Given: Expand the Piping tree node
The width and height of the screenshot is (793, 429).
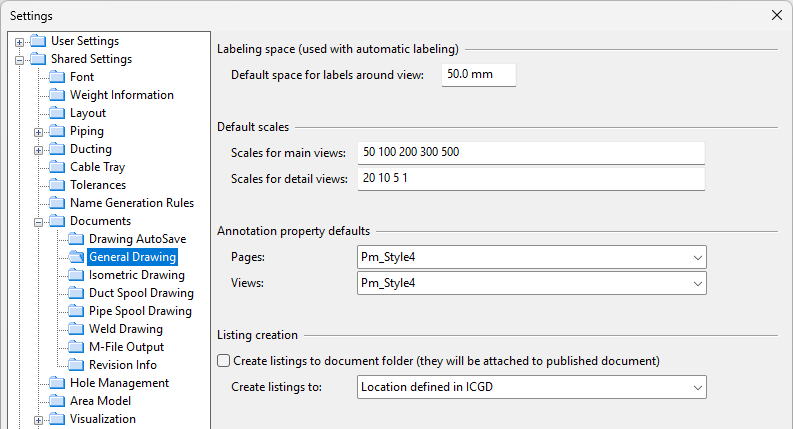Looking at the screenshot, I should pyautogui.click(x=39, y=131).
